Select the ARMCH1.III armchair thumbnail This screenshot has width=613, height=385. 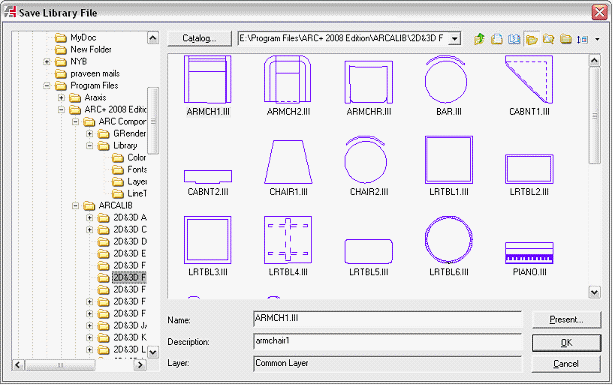point(208,79)
